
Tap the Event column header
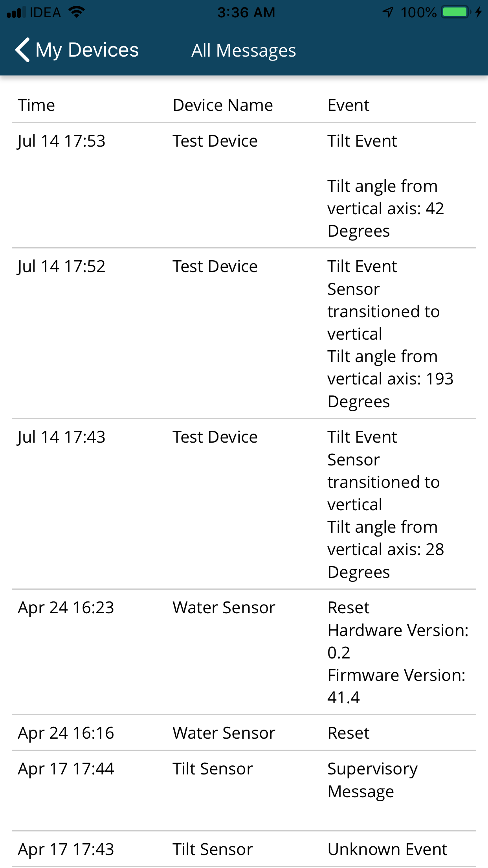348,105
